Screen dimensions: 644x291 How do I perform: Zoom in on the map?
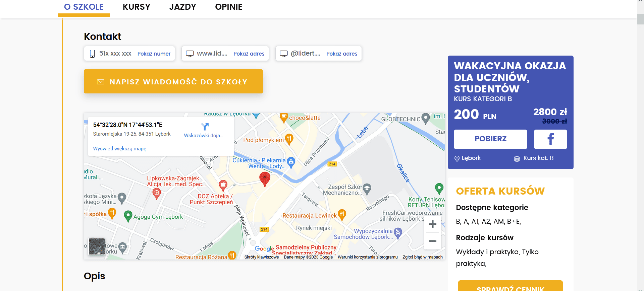(432, 224)
